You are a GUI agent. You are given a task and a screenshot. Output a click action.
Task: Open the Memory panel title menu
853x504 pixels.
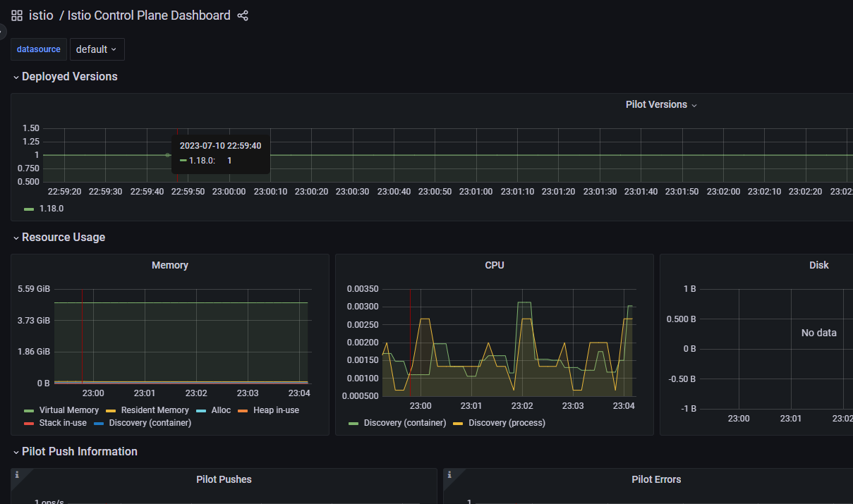(x=170, y=265)
